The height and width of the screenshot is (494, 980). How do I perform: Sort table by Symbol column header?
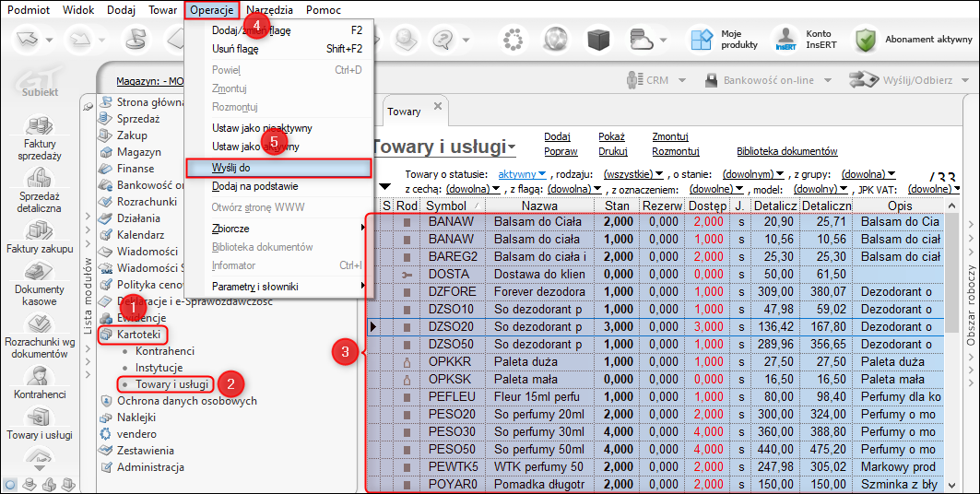click(453, 206)
